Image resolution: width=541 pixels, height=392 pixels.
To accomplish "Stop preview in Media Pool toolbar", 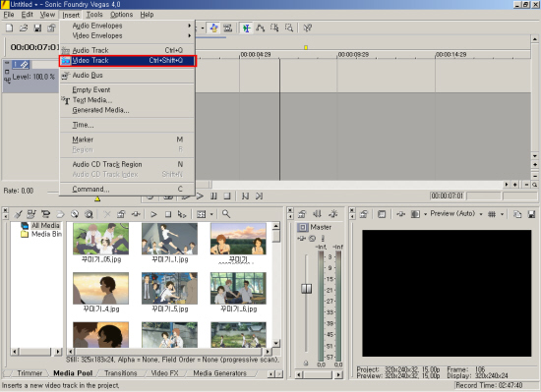I will (x=168, y=214).
